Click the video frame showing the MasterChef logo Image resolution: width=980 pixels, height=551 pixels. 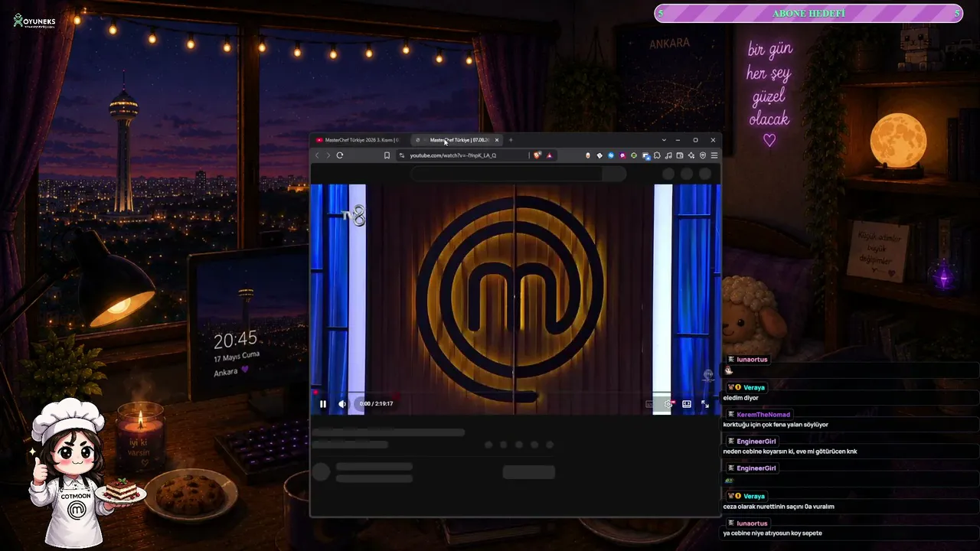[514, 299]
